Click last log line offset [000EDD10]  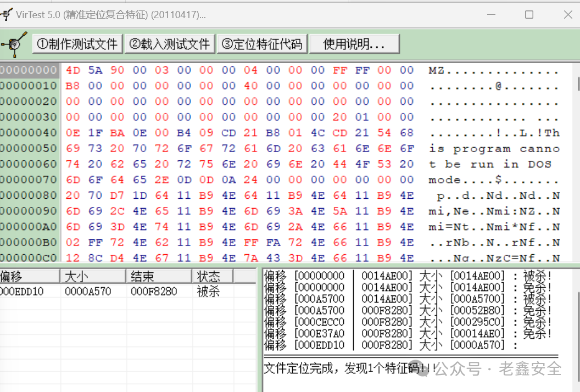(391, 345)
